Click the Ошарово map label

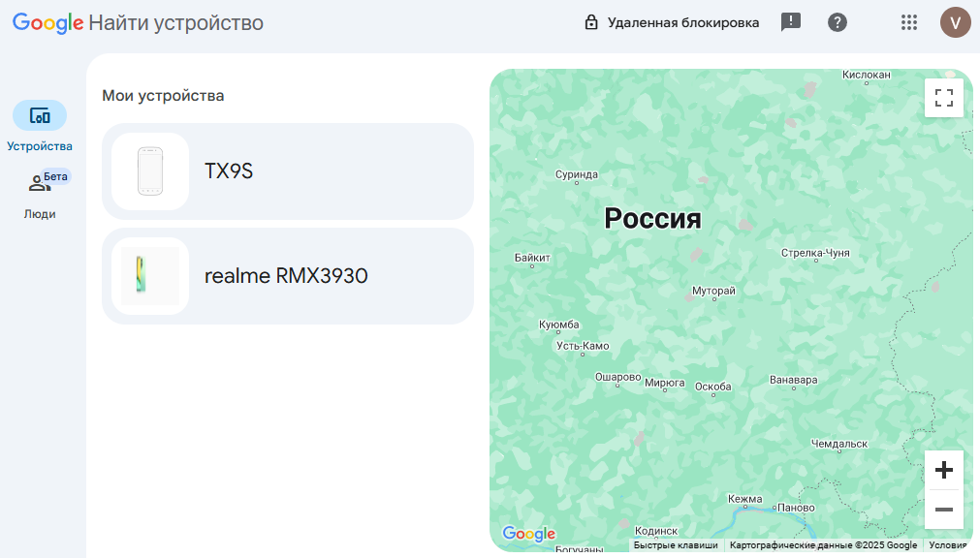pos(618,377)
